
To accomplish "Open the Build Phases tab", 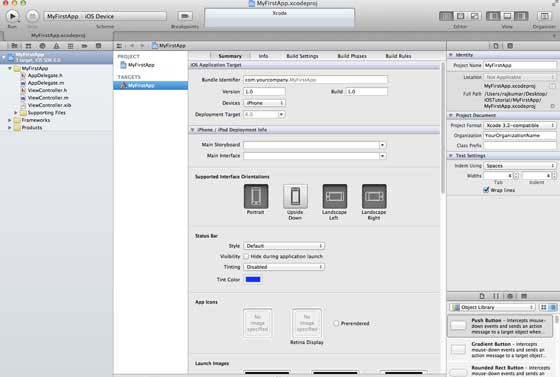I will coord(352,56).
